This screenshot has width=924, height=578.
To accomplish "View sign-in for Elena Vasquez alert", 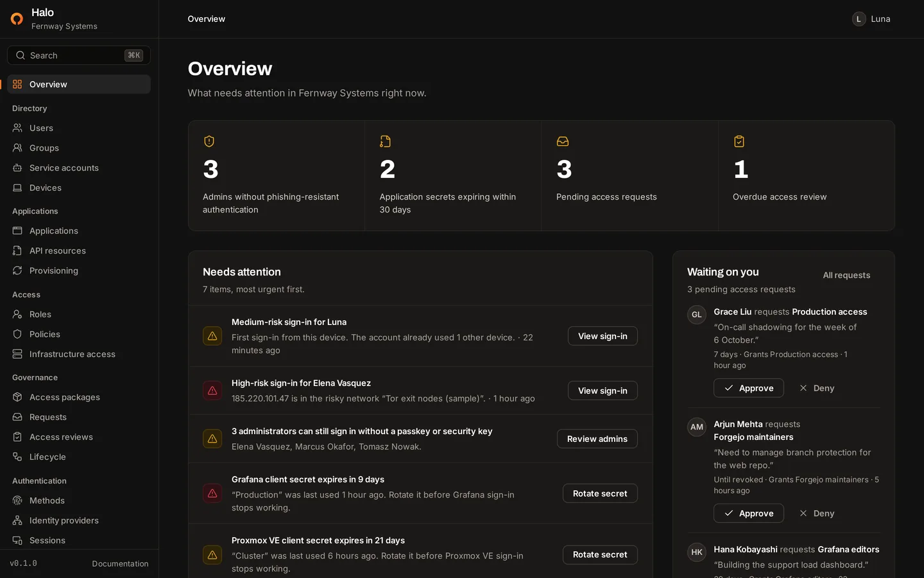I will pyautogui.click(x=603, y=390).
